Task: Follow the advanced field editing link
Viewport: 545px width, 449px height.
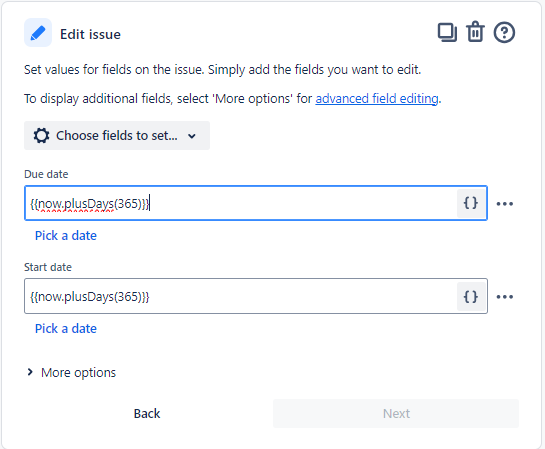Action: (377, 99)
